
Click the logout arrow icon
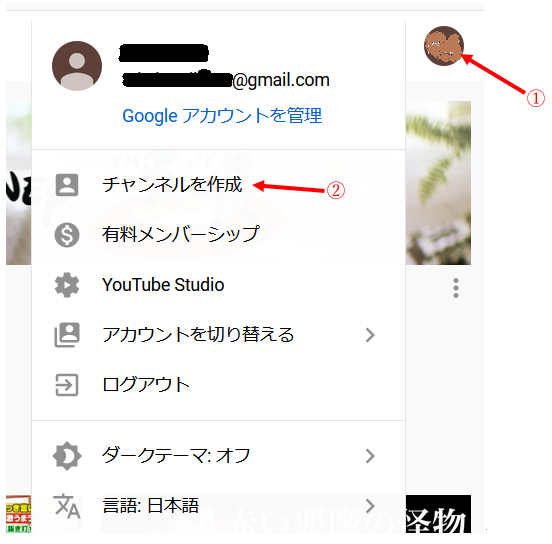[67, 385]
